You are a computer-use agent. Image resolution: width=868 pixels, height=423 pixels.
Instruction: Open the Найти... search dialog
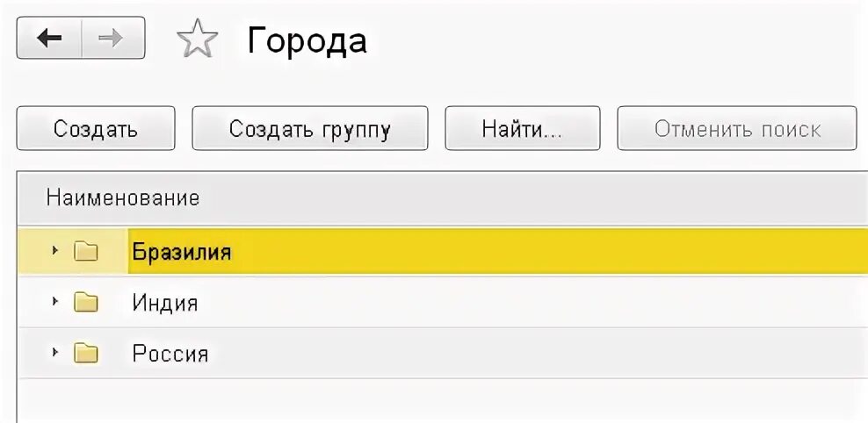click(x=522, y=129)
